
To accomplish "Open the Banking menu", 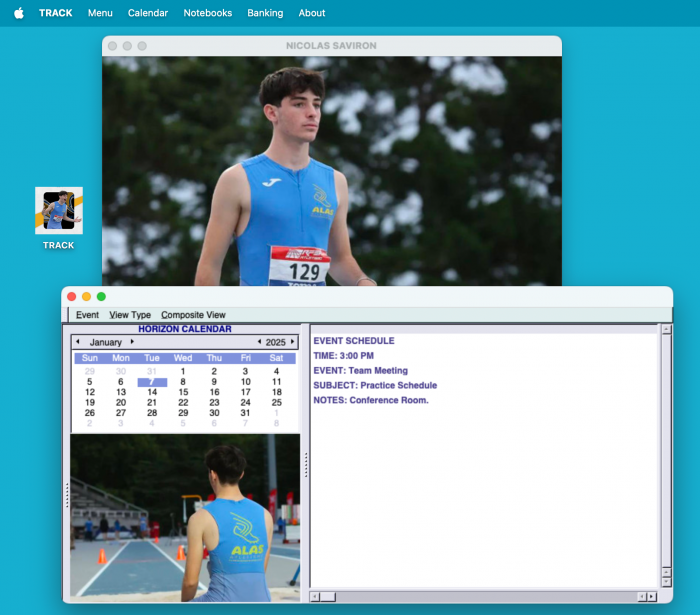I will pyautogui.click(x=265, y=13).
